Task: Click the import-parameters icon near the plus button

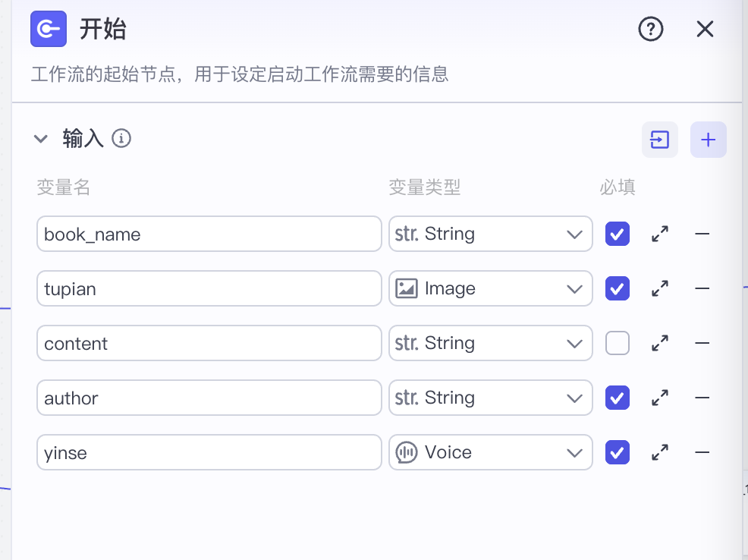Action: point(659,140)
